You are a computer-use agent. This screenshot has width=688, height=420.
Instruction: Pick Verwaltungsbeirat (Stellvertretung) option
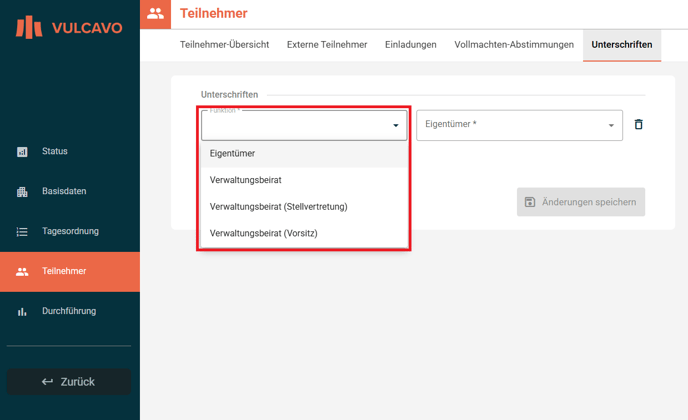coord(278,207)
